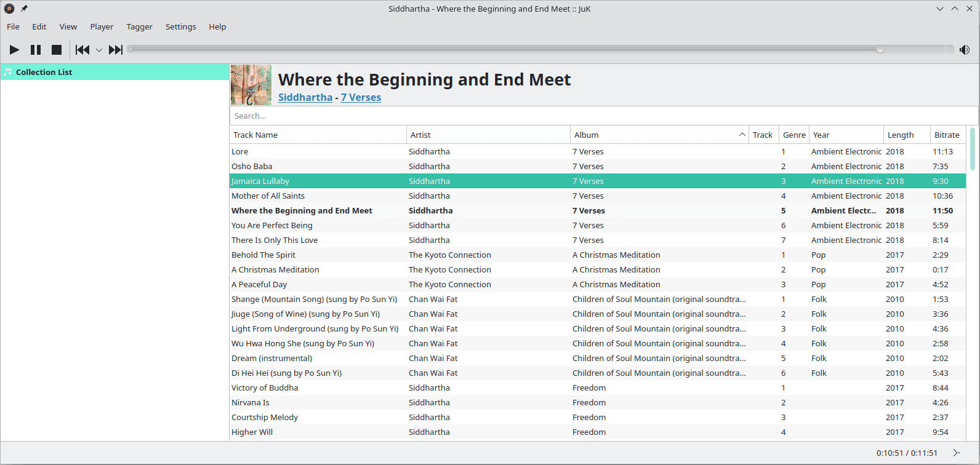Click the 'Freedom' album cell for Nirvana Is
The image size is (980, 465).
(589, 402)
